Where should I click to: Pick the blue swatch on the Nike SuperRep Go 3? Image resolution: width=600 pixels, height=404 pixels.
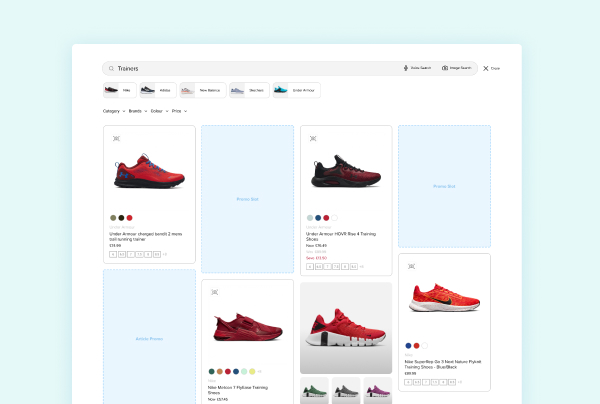click(408, 345)
